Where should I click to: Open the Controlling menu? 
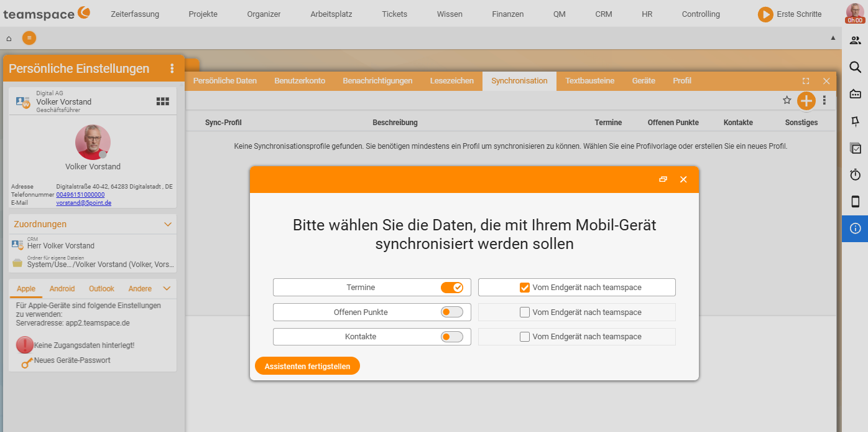701,14
